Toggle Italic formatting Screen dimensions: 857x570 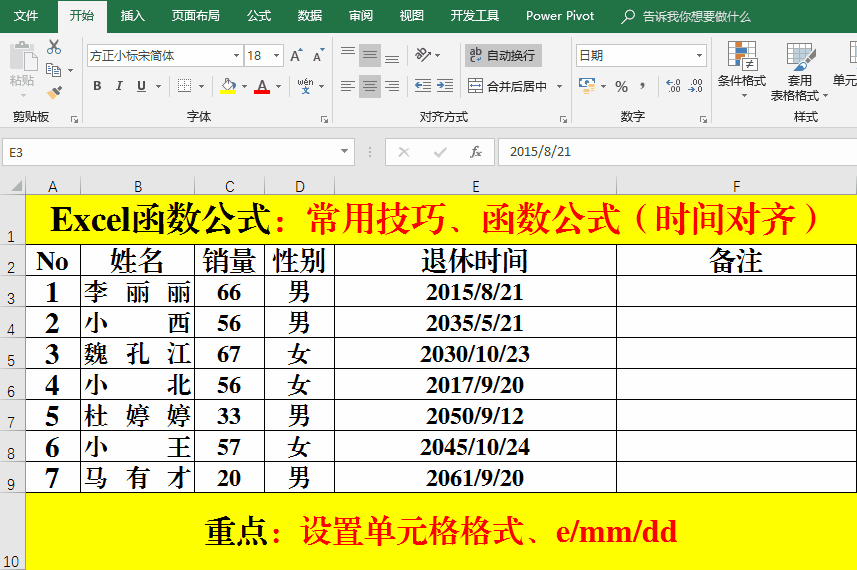[119, 87]
